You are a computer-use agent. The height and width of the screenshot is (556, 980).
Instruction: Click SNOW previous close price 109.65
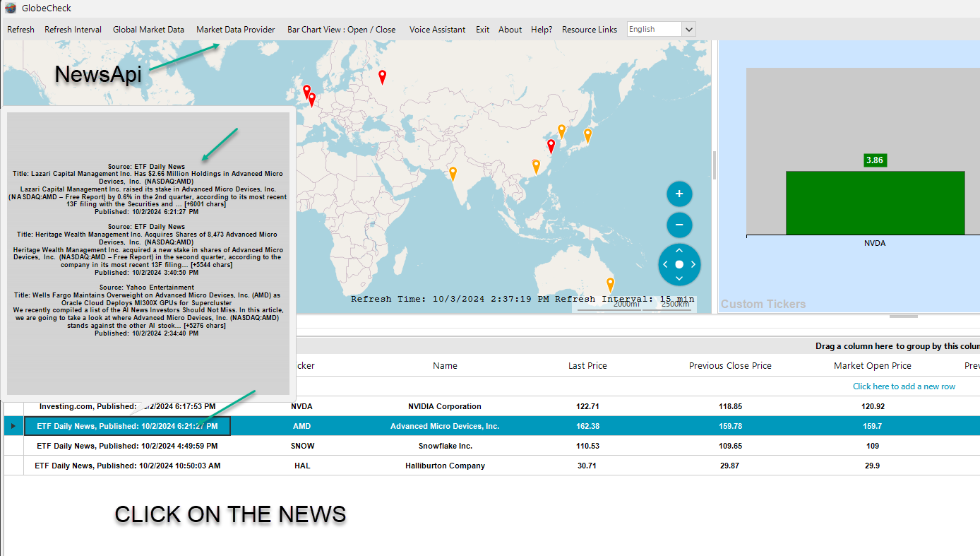pyautogui.click(x=730, y=446)
